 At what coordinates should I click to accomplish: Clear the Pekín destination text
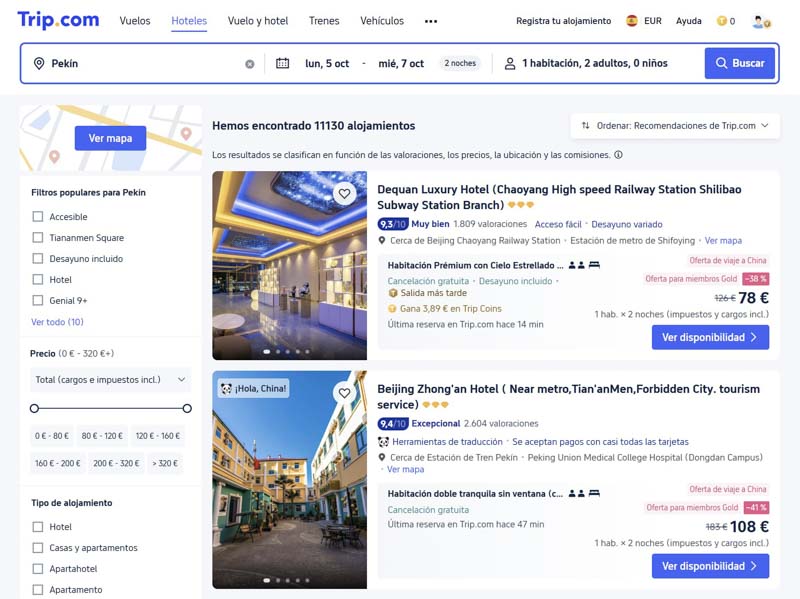click(249, 64)
